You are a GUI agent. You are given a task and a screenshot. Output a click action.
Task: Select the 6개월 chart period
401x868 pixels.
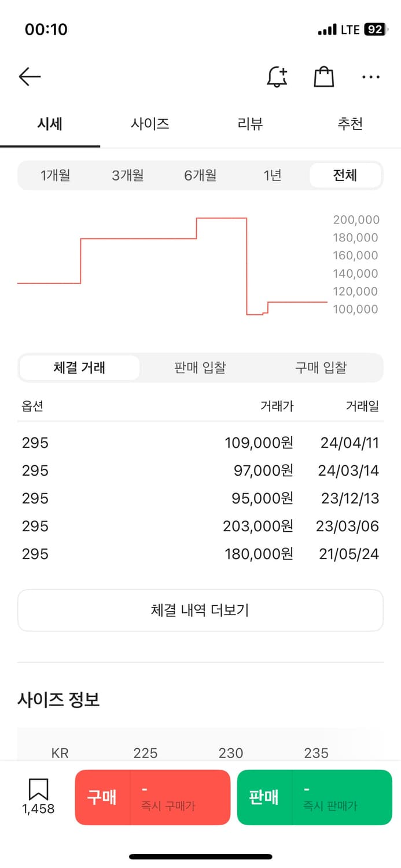[200, 175]
